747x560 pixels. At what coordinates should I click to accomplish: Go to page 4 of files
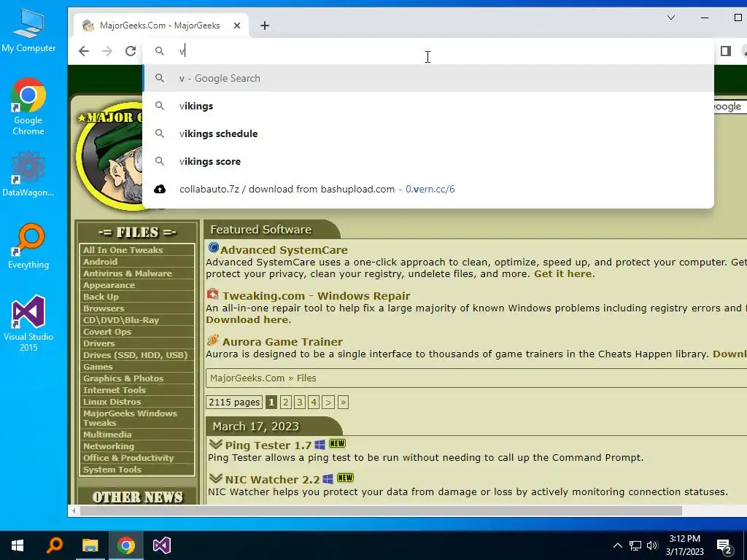(x=314, y=402)
